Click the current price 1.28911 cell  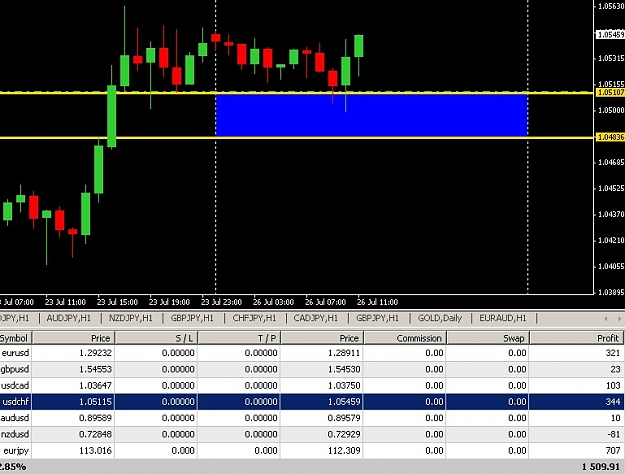tap(344, 353)
